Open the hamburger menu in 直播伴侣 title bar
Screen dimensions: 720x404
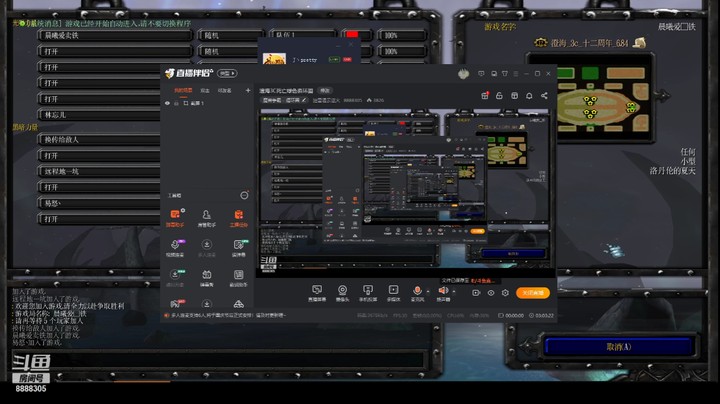(x=516, y=73)
